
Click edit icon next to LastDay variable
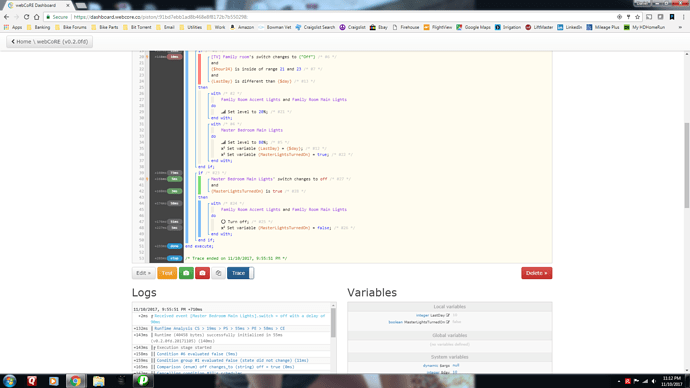pos(448,315)
